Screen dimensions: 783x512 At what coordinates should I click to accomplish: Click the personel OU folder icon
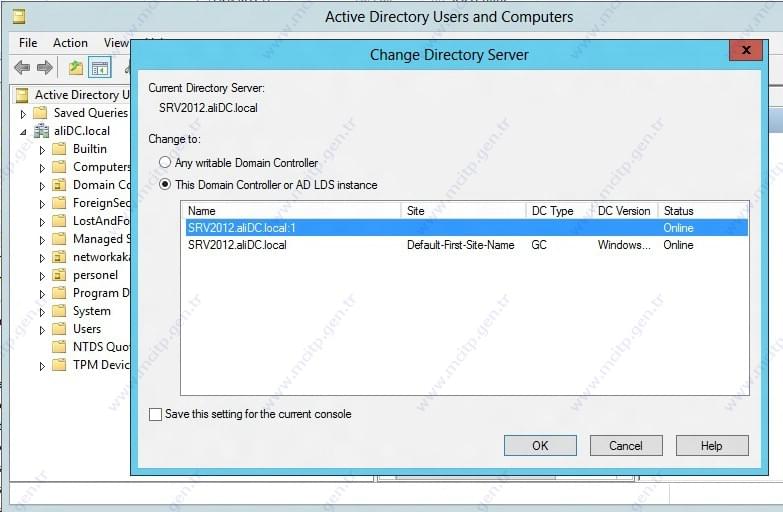[59, 275]
